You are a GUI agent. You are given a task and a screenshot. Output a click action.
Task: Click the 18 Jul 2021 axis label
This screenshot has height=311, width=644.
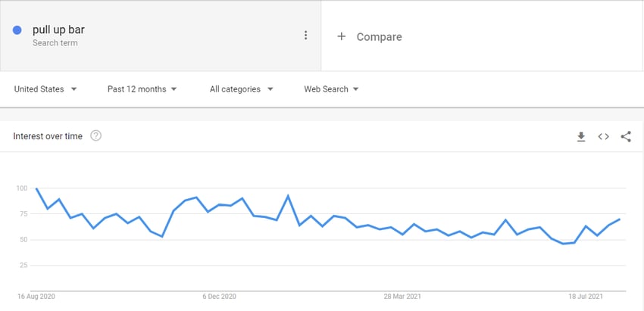(586, 296)
